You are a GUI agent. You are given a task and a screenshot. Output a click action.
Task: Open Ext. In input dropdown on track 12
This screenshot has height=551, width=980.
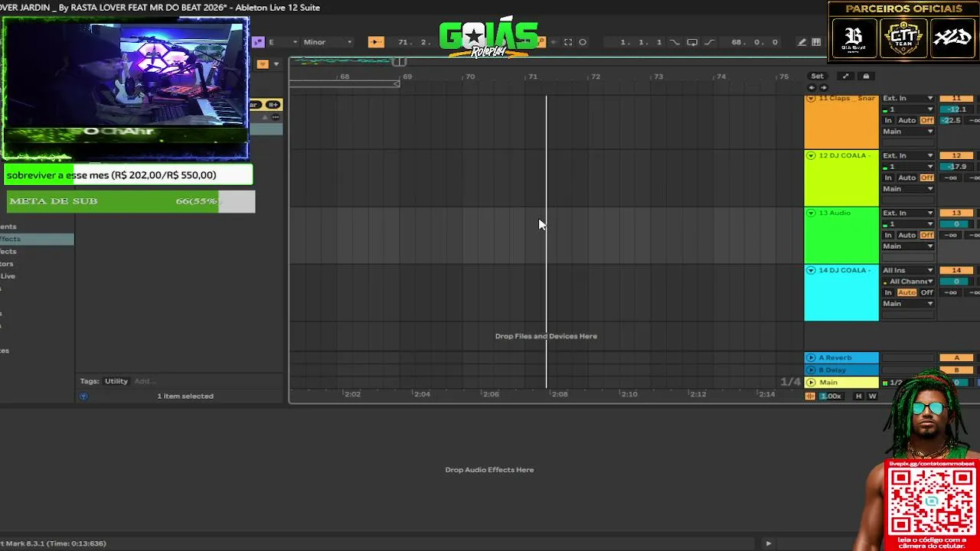(908, 155)
